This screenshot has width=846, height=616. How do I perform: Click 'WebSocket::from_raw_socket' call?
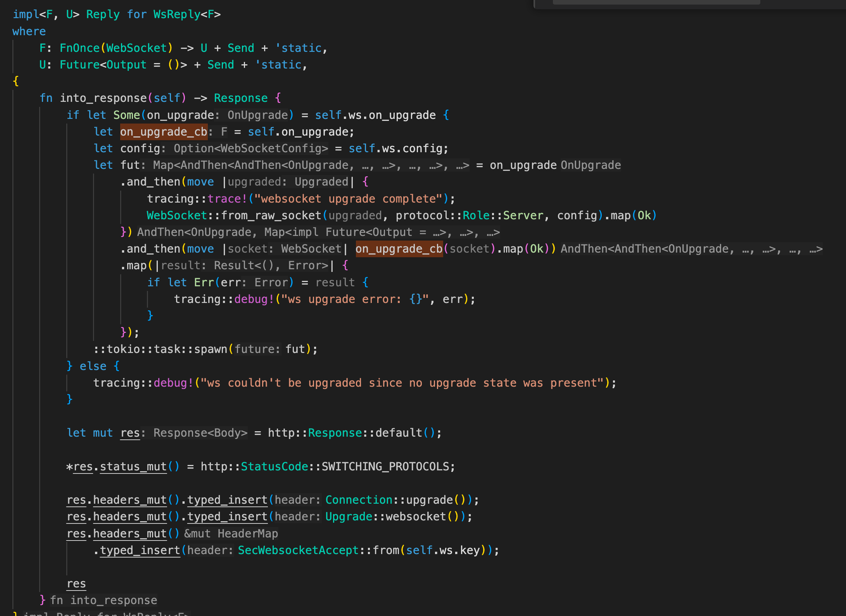tap(234, 216)
